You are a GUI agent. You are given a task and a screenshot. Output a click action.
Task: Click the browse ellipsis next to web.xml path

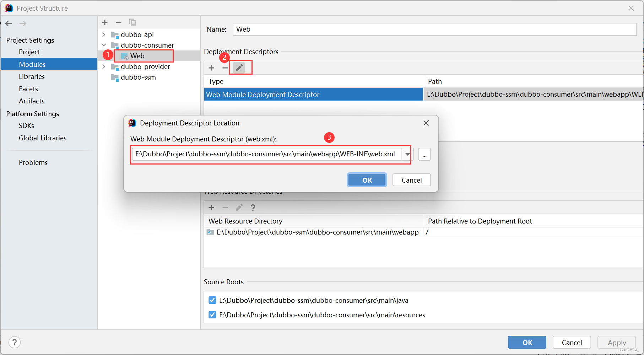tap(424, 154)
